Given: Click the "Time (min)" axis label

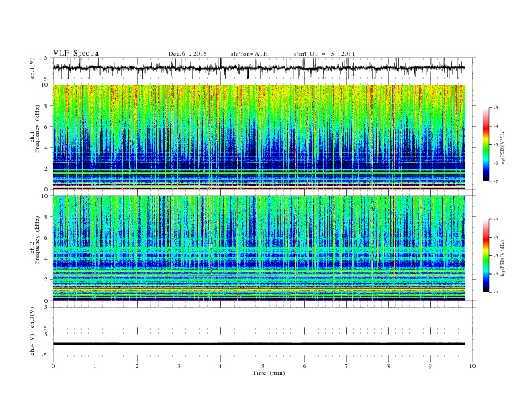Looking at the screenshot, I should click(x=269, y=373).
